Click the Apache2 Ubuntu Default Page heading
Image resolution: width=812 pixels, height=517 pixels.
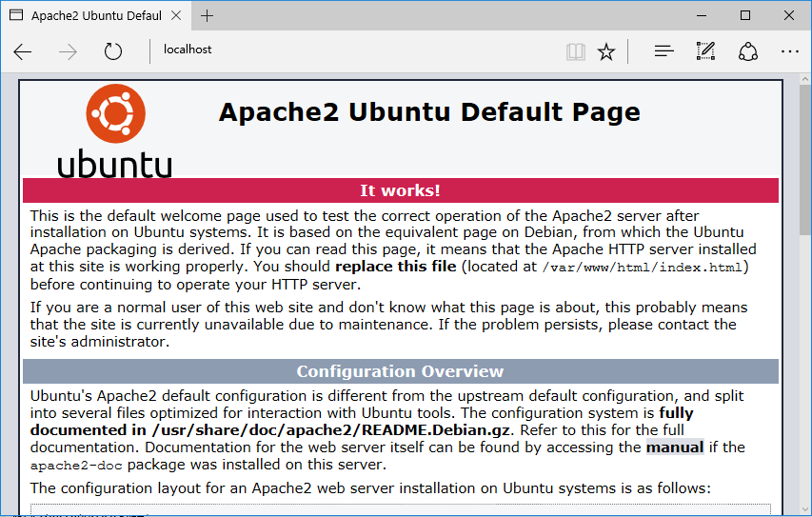coord(429,113)
